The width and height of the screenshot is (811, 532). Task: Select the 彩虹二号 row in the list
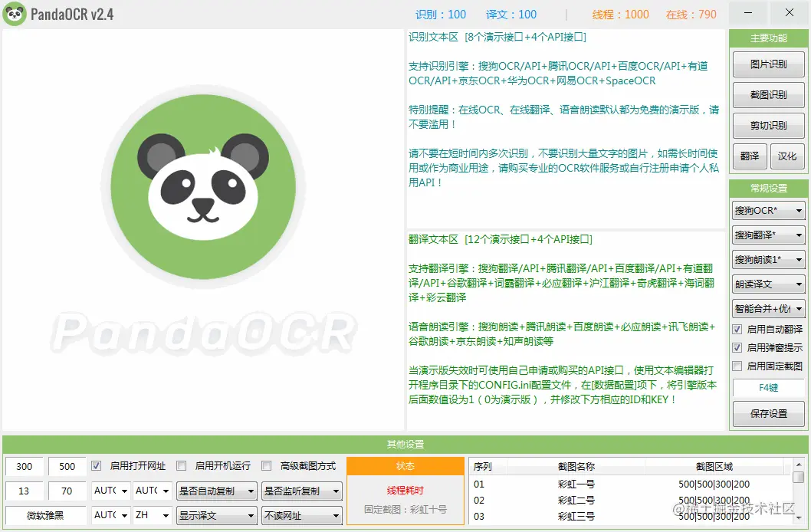631,501
